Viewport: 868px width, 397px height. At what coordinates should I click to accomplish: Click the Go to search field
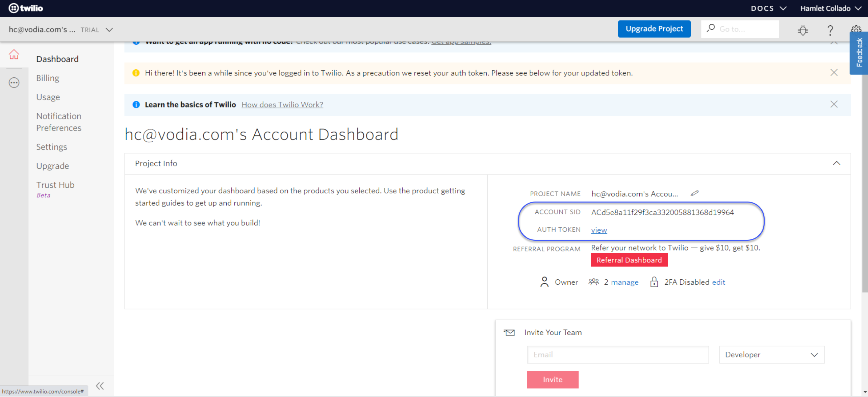(740, 29)
